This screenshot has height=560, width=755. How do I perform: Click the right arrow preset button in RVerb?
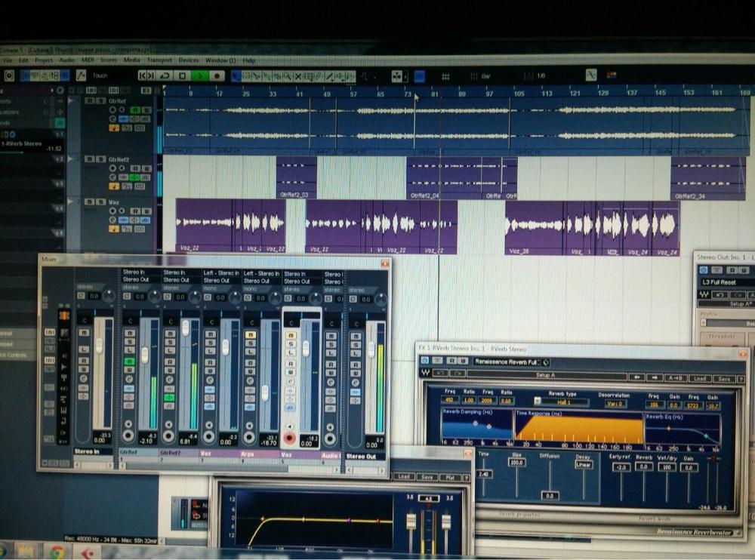tap(655, 377)
